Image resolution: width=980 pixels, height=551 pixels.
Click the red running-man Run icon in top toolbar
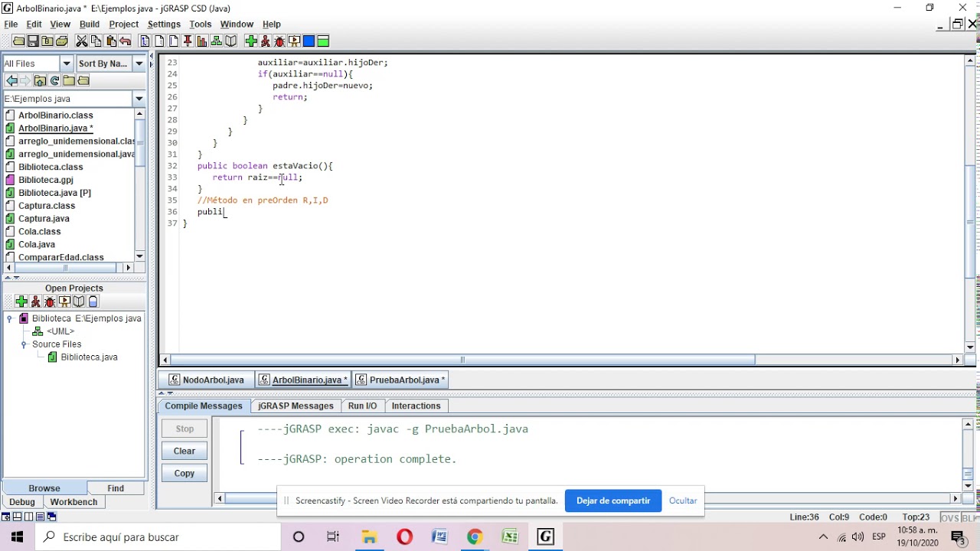(265, 41)
